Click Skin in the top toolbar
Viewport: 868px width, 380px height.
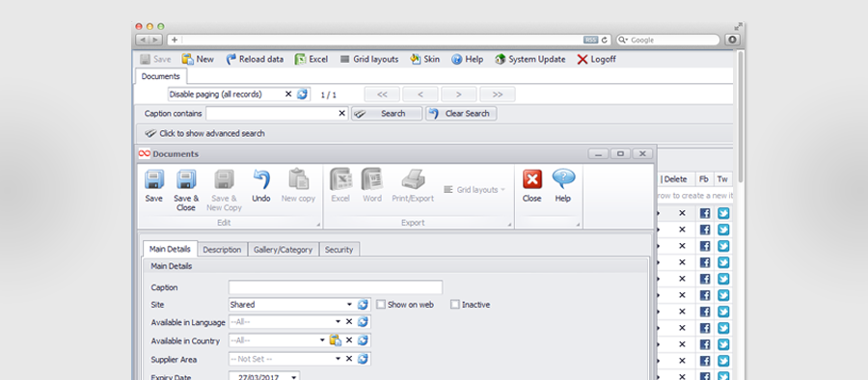pos(424,59)
